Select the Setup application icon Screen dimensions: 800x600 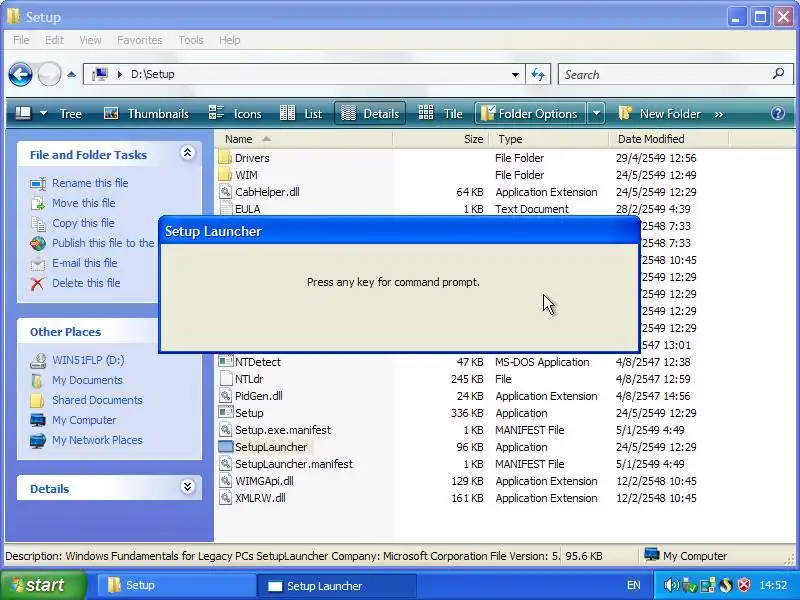226,413
